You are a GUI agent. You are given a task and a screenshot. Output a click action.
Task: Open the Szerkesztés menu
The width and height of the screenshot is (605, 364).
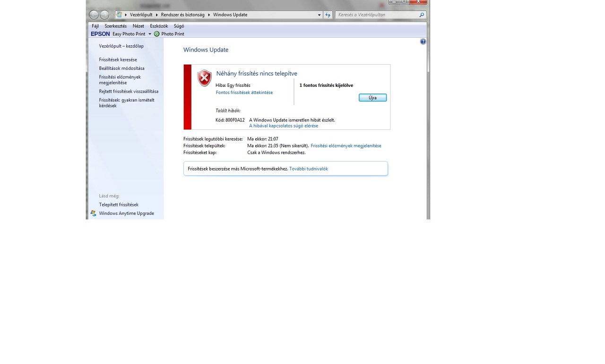click(x=116, y=26)
